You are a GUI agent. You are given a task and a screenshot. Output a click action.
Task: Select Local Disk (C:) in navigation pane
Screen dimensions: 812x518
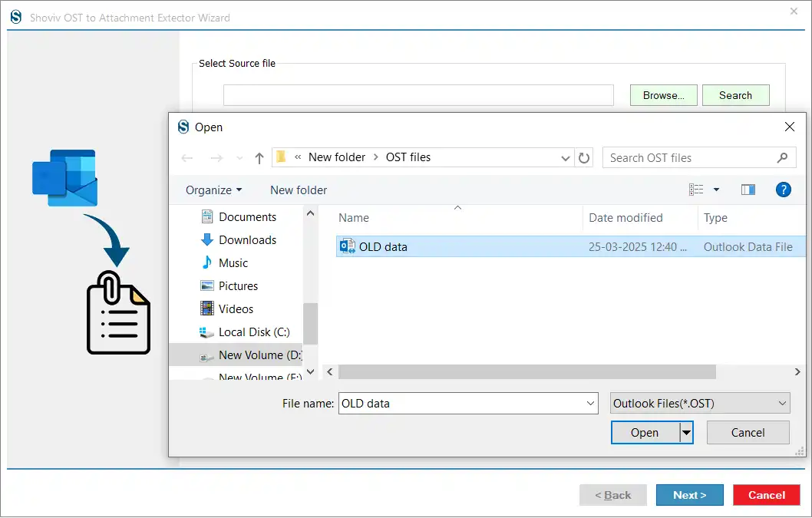tap(254, 332)
